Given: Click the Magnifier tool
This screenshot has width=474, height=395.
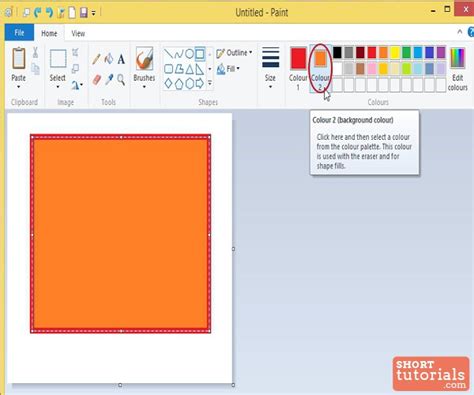Looking at the screenshot, I should coord(121,80).
